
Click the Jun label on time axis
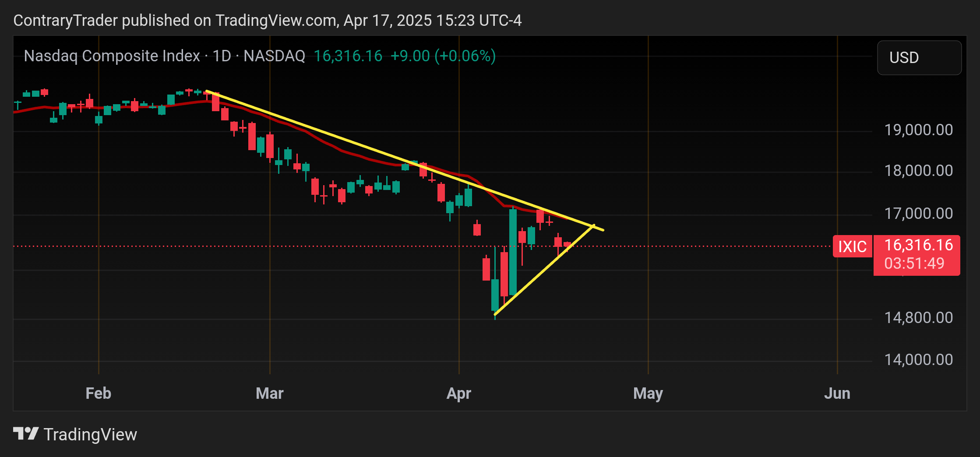(837, 393)
